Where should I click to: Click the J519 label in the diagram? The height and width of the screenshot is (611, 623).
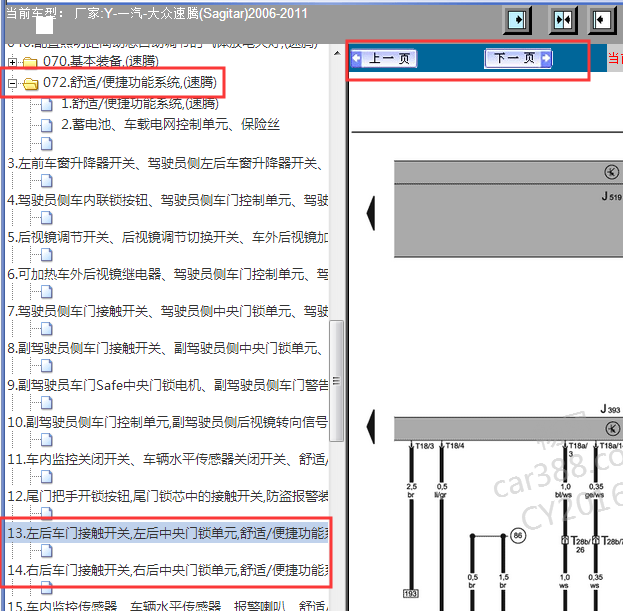pyautogui.click(x=611, y=196)
